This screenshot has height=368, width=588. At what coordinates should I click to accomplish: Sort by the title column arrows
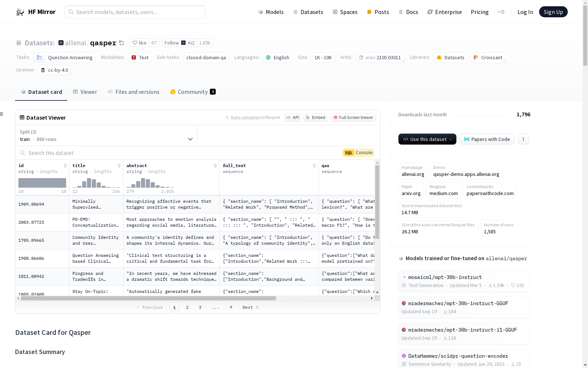coord(119,166)
